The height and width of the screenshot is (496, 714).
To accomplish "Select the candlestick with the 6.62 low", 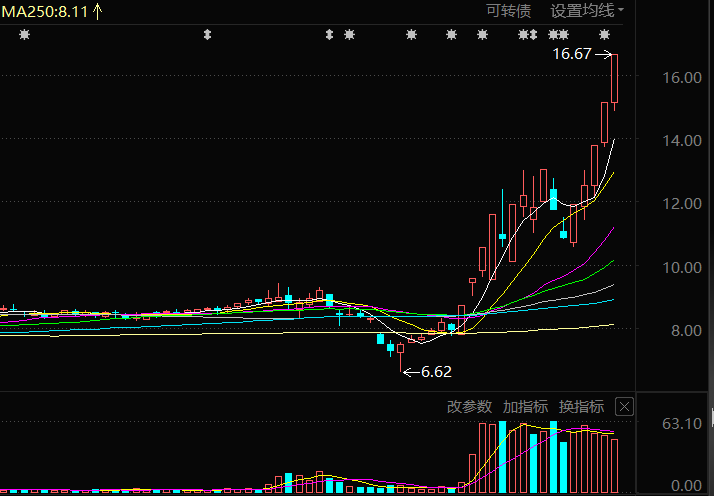I will point(400,357).
